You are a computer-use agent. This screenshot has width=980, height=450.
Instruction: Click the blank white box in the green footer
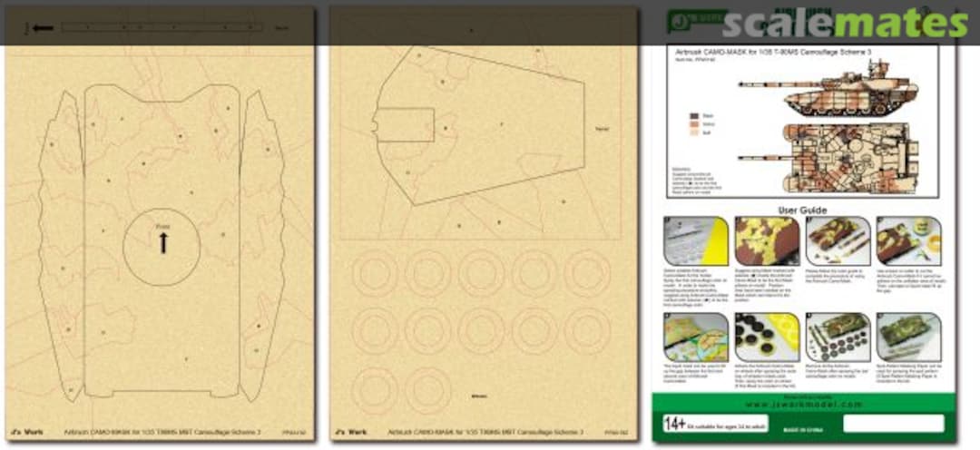[x=893, y=423]
